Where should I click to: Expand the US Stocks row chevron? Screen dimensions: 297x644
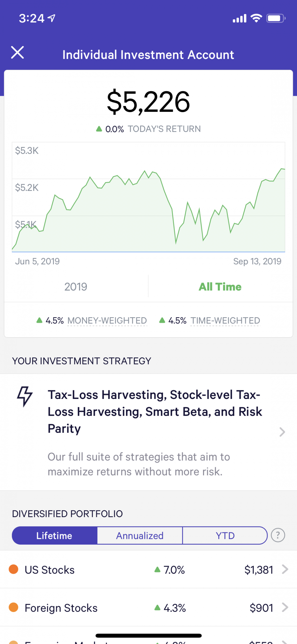285,569
